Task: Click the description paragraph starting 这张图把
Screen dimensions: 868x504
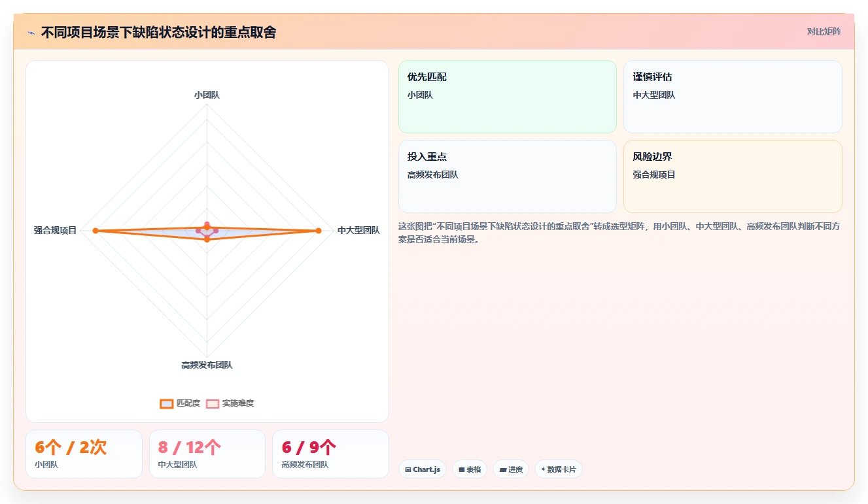Action: [619, 233]
